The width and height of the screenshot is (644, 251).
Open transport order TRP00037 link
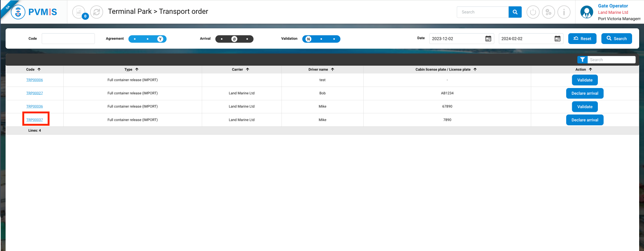pos(35,120)
